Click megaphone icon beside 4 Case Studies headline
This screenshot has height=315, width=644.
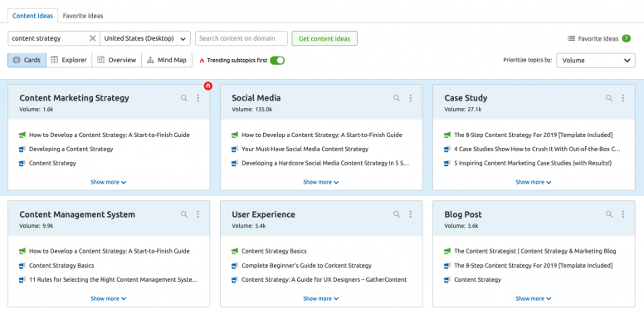coord(447,149)
